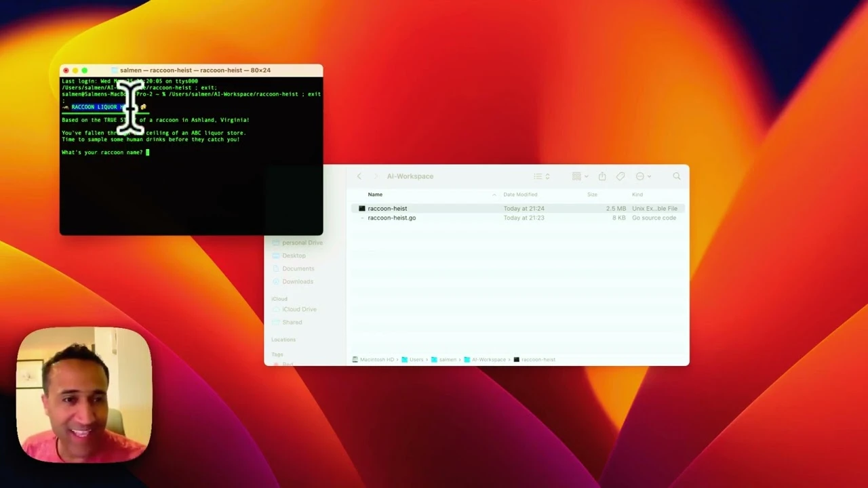Select the raccoon-heist.go source file
Screen dimensions: 868x488
click(x=392, y=218)
